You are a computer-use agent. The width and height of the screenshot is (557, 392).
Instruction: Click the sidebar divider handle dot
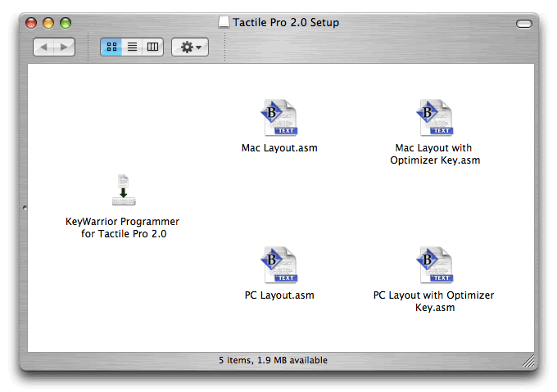point(25,208)
